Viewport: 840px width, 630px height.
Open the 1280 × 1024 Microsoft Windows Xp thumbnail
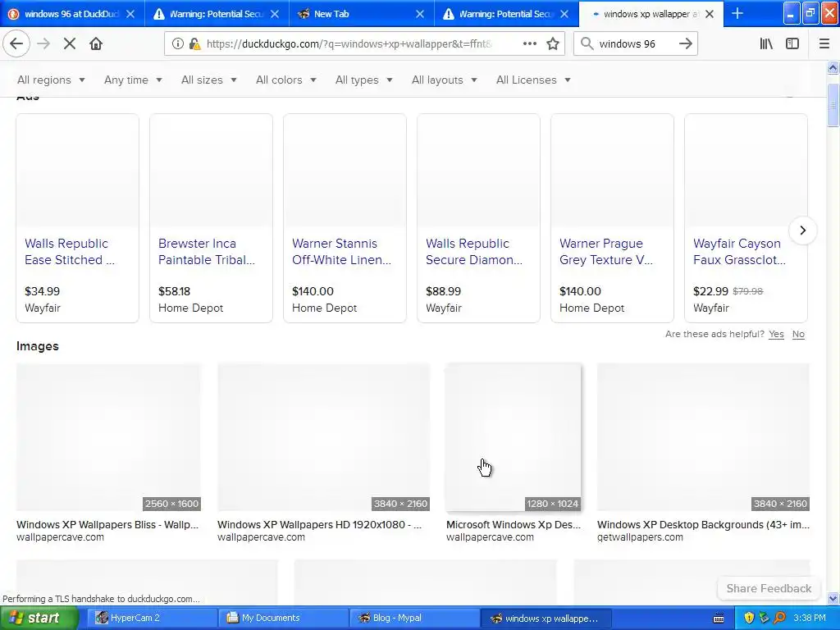(x=514, y=437)
